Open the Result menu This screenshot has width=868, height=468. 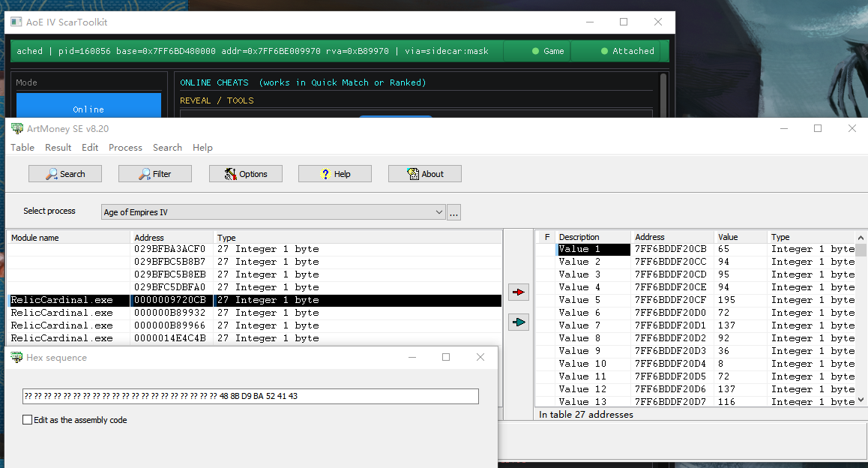58,147
